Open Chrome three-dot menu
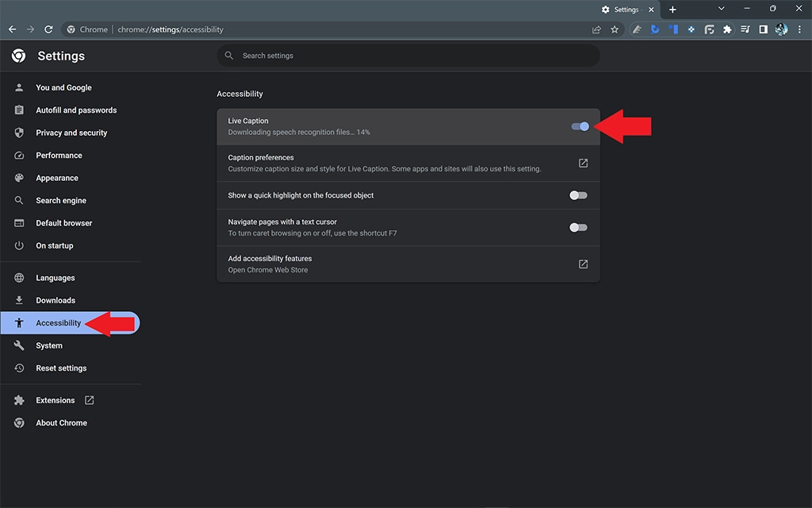 [x=799, y=29]
